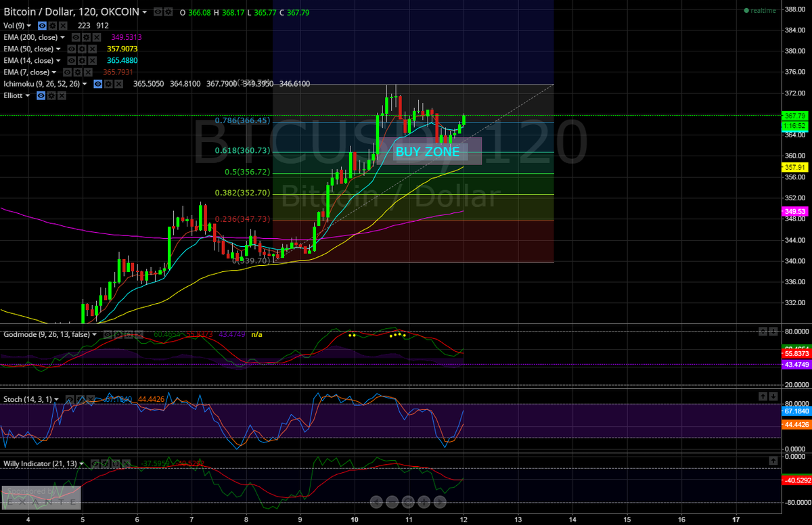
Task: Remove the EMA (50, close) indicator
Action: click(92, 49)
